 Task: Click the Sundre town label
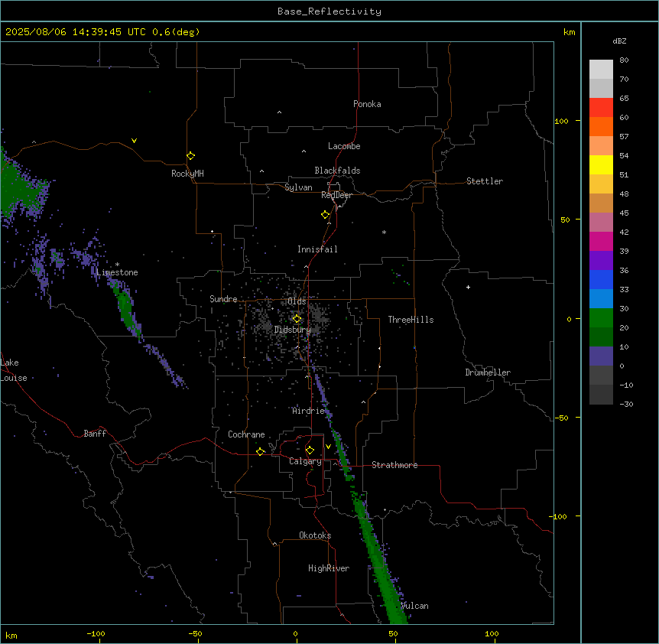coord(223,299)
